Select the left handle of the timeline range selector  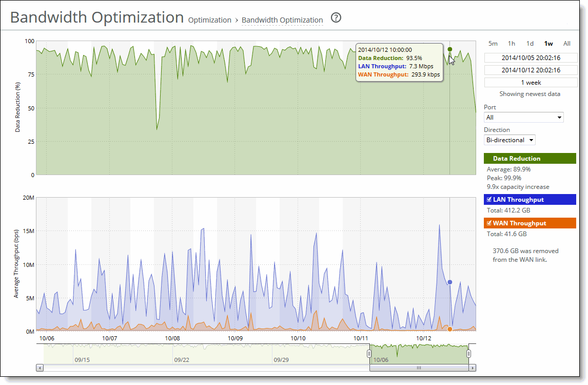(370, 353)
